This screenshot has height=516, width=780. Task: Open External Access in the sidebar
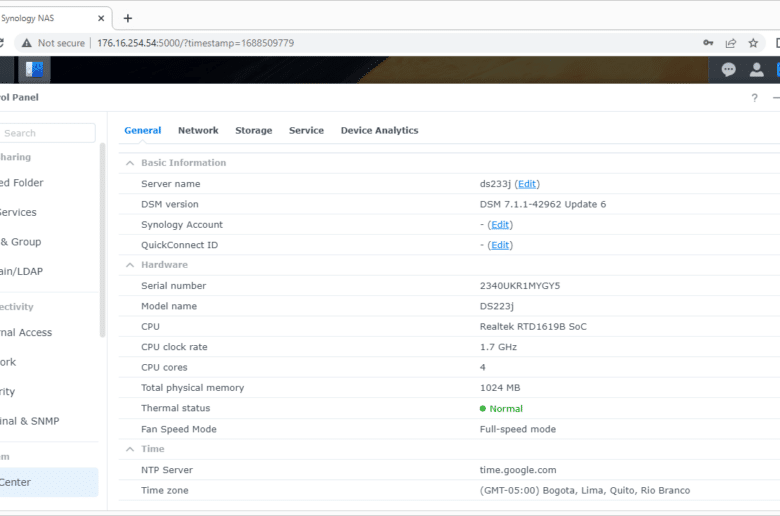click(26, 332)
